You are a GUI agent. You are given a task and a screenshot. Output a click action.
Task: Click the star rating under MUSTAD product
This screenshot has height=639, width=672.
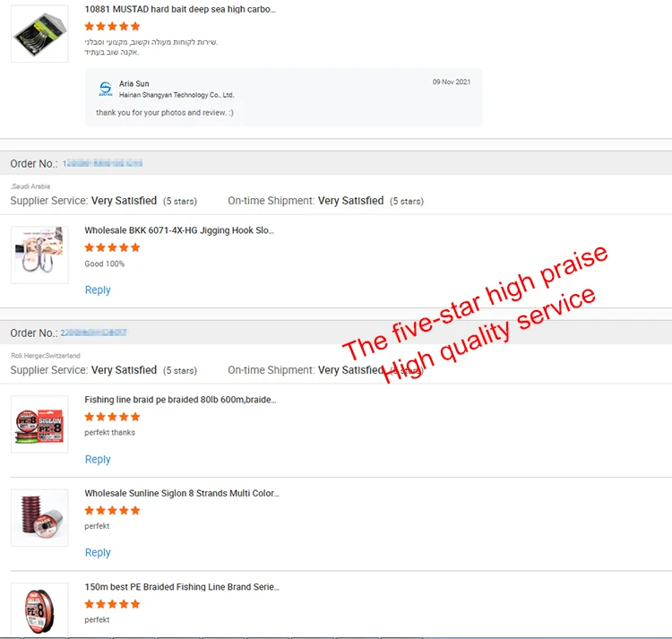click(112, 27)
